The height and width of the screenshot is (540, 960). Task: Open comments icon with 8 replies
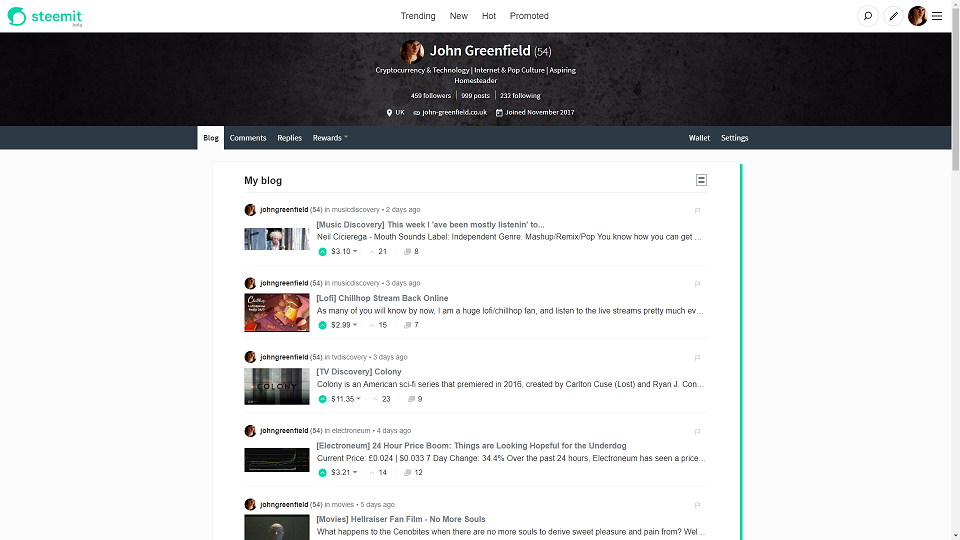[x=411, y=252]
